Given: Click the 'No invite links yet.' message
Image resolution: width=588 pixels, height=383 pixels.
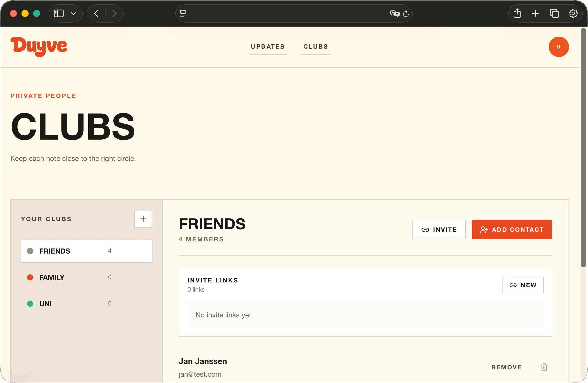Looking at the screenshot, I should [x=224, y=315].
